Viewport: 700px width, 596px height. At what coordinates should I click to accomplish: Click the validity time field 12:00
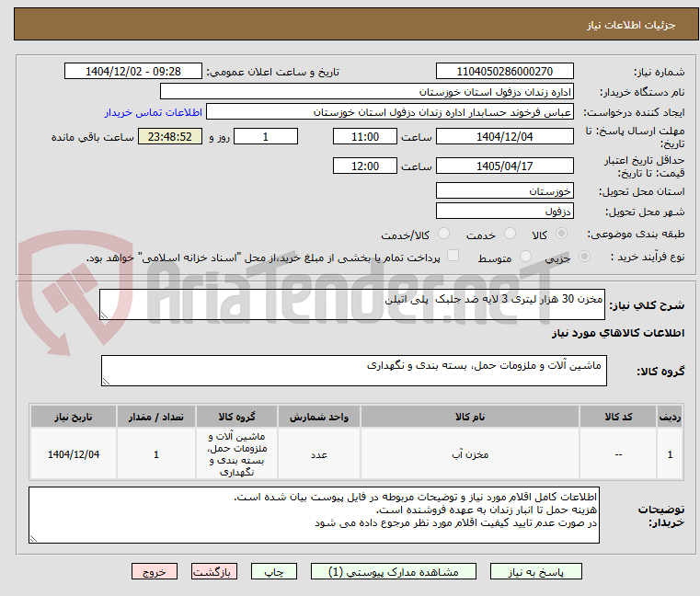(365, 166)
